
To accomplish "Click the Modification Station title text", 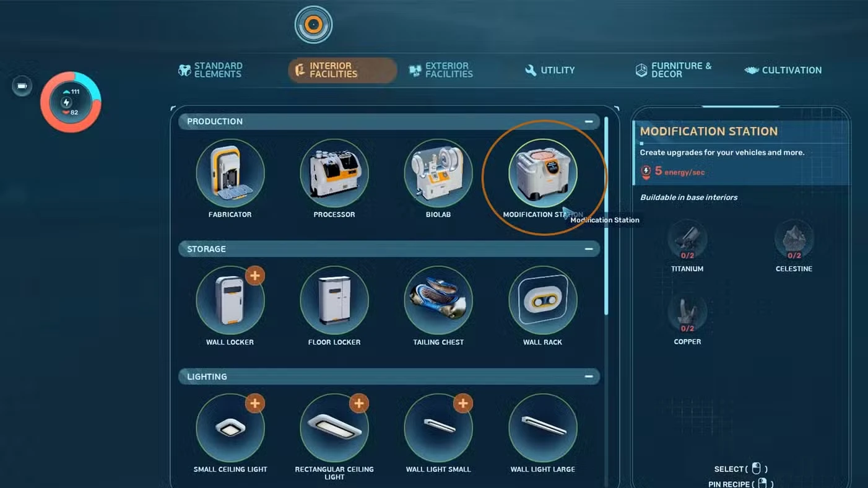I will (708, 131).
